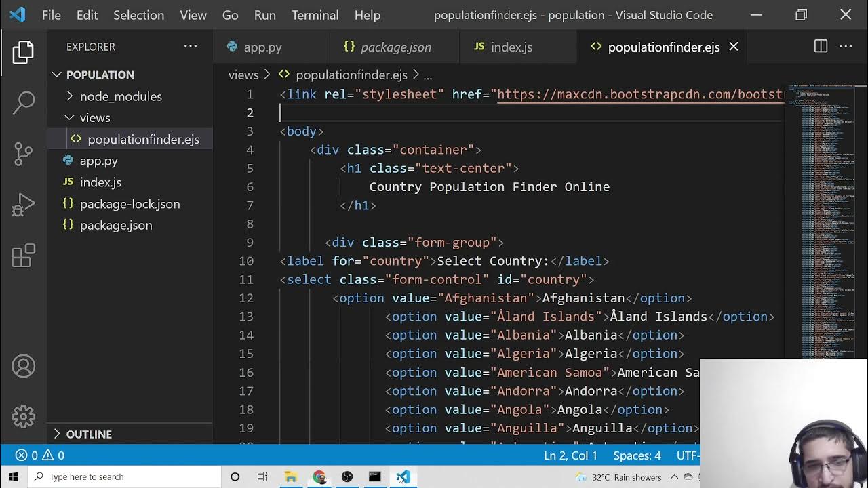Open Run and Debug view
This screenshot has width=868, height=488.
pyautogui.click(x=23, y=205)
